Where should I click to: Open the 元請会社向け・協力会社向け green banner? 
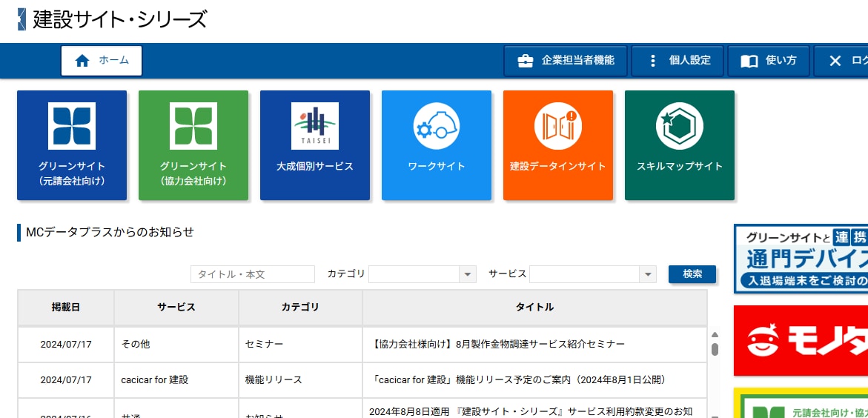point(801,403)
